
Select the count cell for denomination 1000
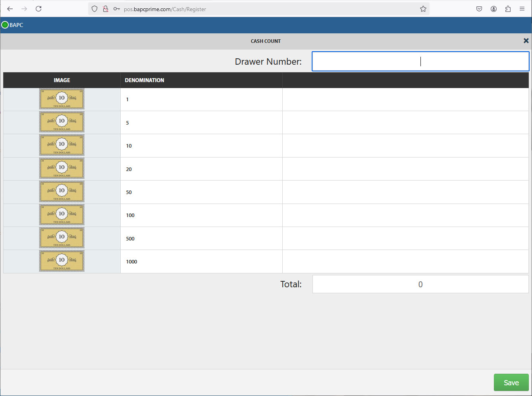pos(405,261)
